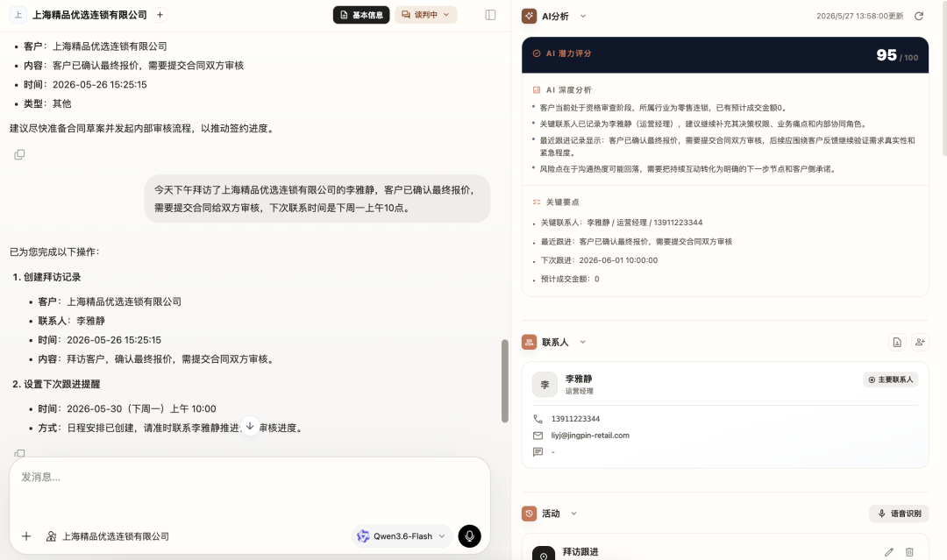The image size is (947, 560).
Task: Click the 预计成交金额：0 line
Action: coord(570,280)
